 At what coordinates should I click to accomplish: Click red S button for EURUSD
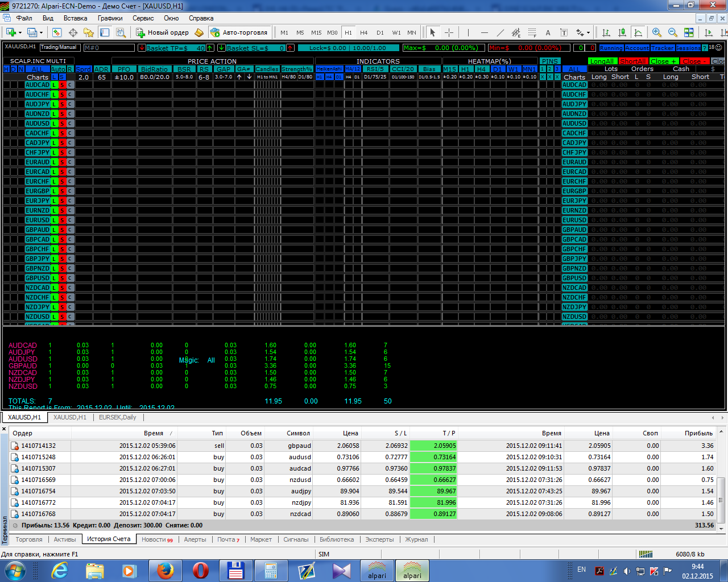pos(63,220)
